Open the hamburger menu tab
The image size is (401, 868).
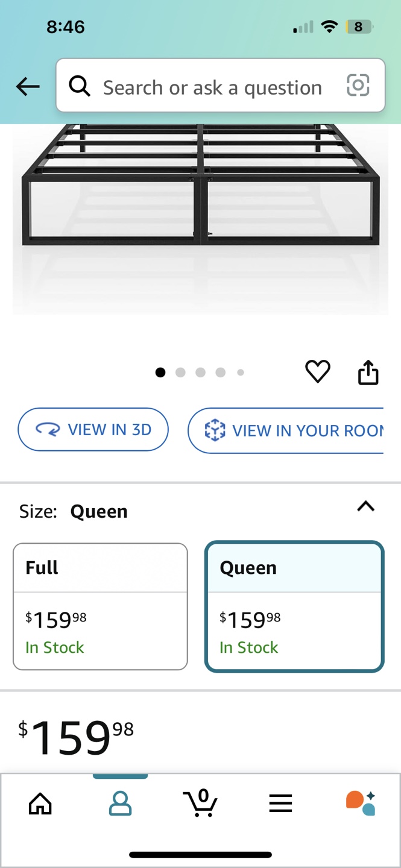click(280, 803)
